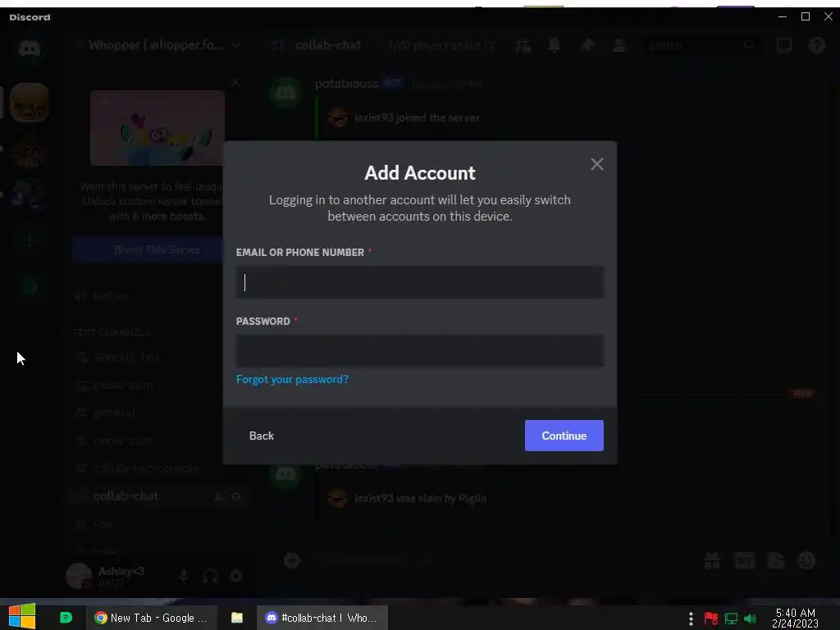
Task: Open invite icon on collab-chat channel
Action: click(x=219, y=496)
